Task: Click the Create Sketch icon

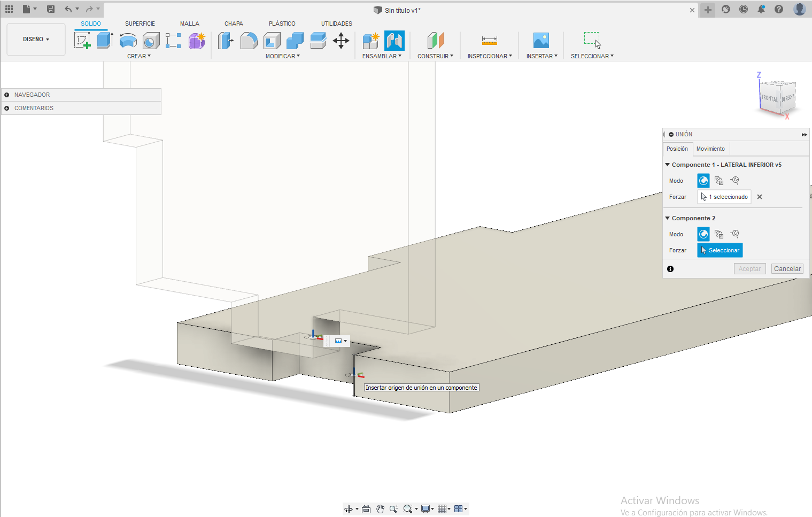Action: 82,41
